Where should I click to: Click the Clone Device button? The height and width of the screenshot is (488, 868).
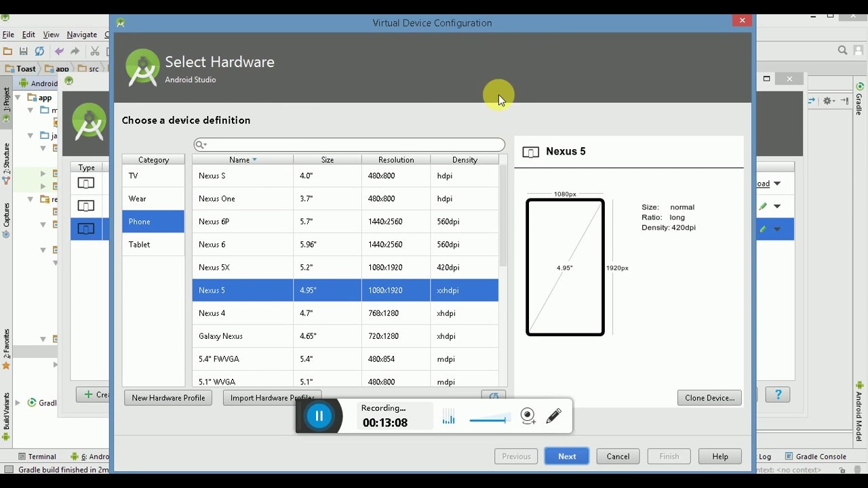709,398
